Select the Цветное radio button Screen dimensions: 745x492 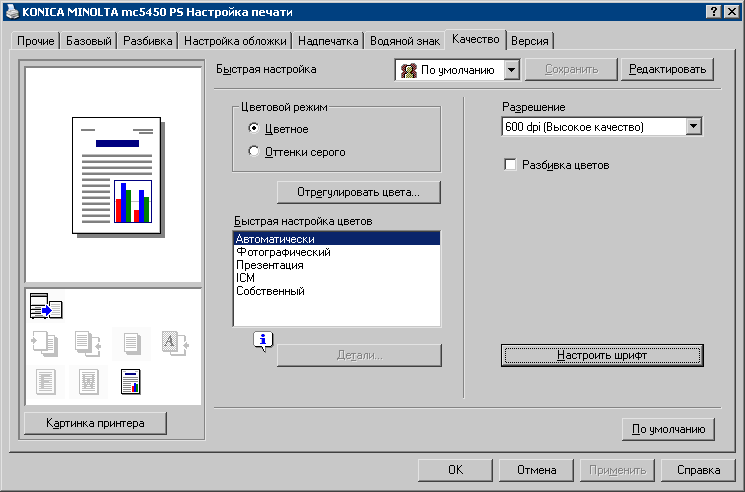tap(254, 128)
